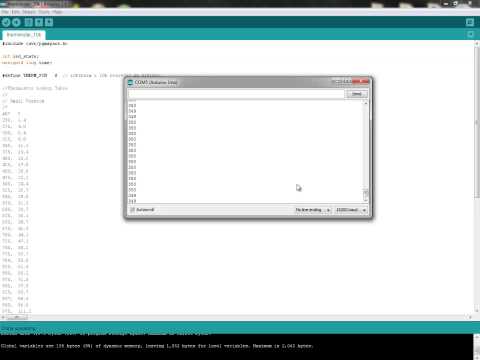
Task: Click the Upload sketch toolbar icon
Action: (x=16, y=22)
